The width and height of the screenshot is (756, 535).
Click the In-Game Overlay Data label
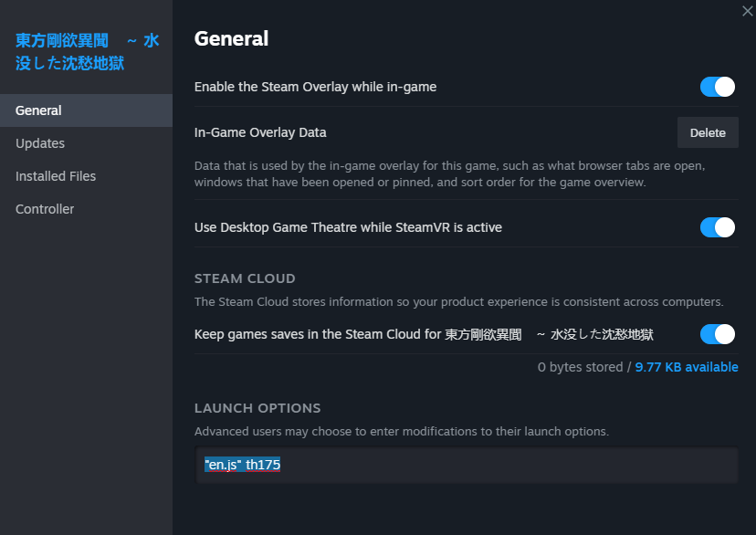click(x=260, y=132)
